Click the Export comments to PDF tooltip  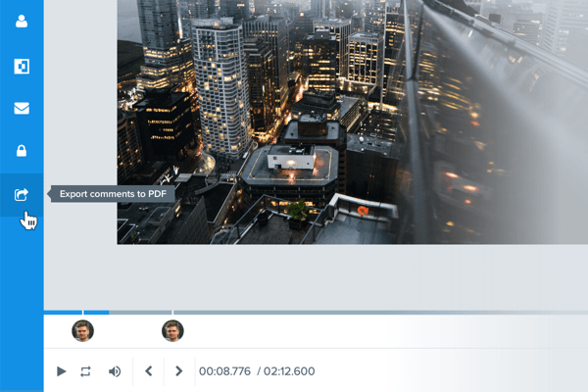click(113, 194)
